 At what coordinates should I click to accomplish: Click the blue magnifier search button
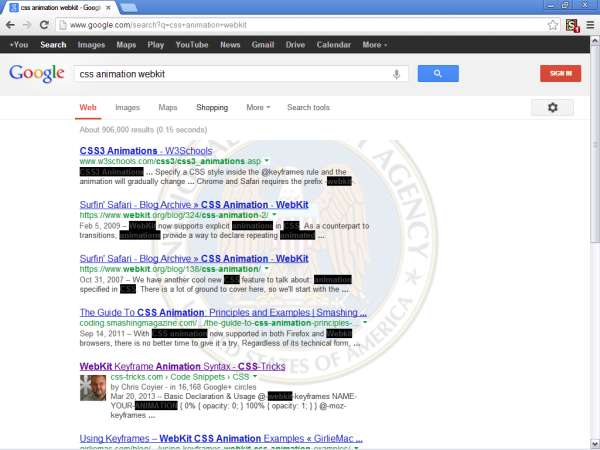tap(438, 73)
